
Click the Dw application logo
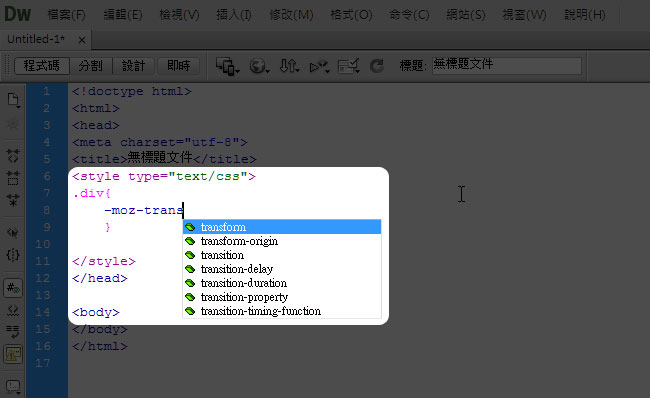[x=17, y=14]
